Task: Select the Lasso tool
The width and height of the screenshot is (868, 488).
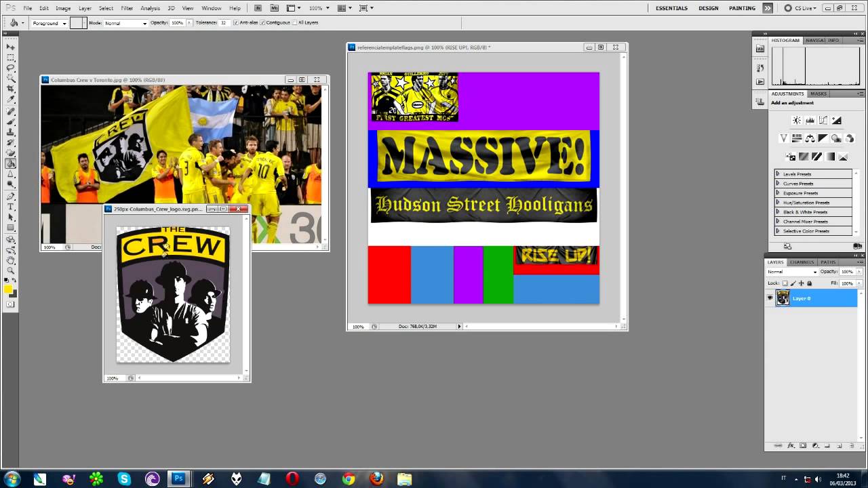Action: (11, 68)
